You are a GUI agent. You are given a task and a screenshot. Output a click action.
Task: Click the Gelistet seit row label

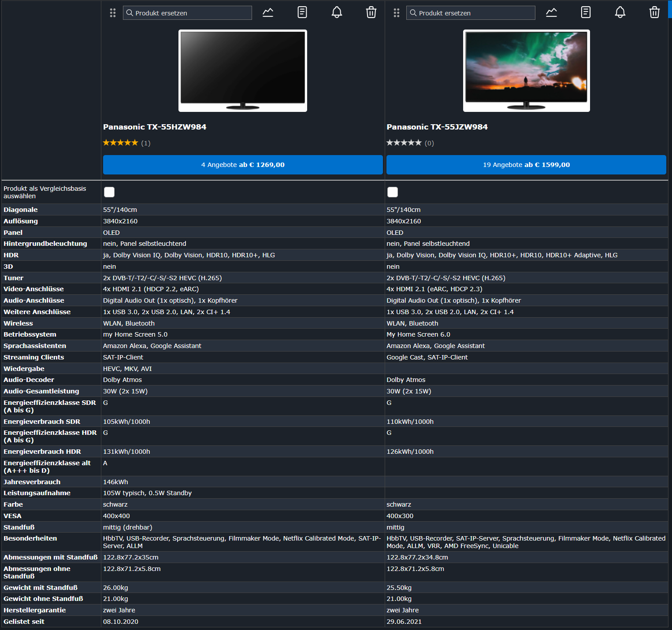(x=24, y=622)
